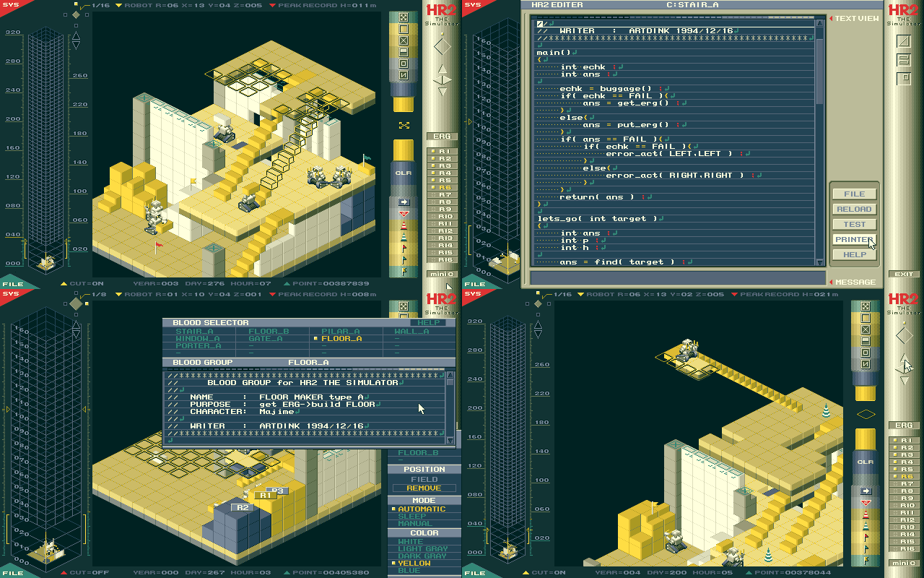This screenshot has width=924, height=578.
Task: Choose the red inverted-triangle sign in bottom-right view
Action: point(866,503)
